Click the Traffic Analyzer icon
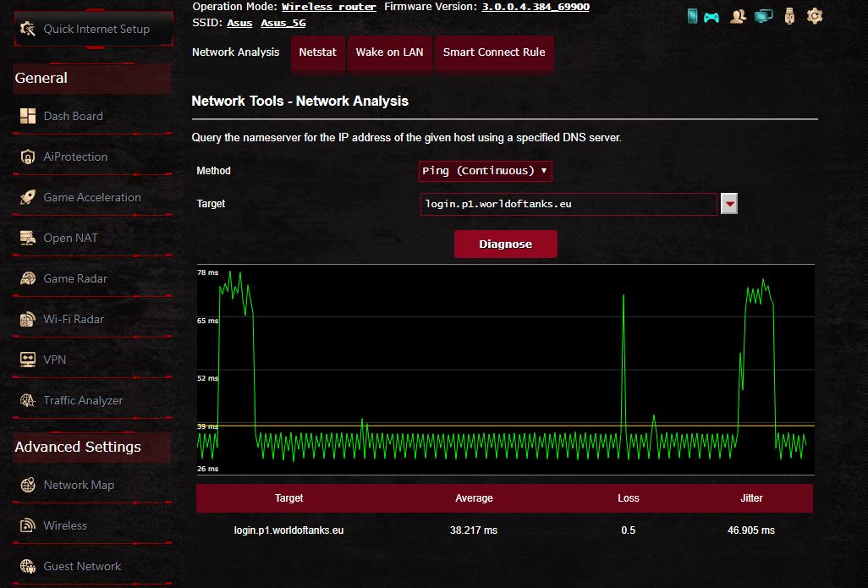The width and height of the screenshot is (868, 588). pyautogui.click(x=28, y=400)
